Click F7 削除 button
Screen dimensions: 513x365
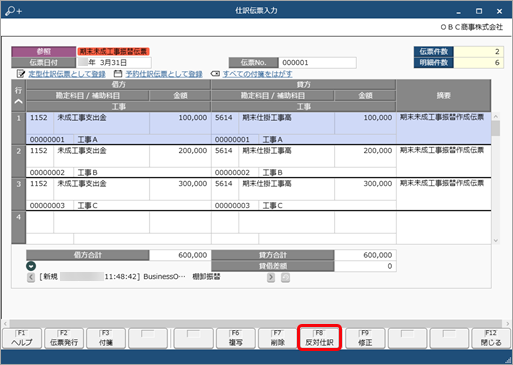[278, 338]
